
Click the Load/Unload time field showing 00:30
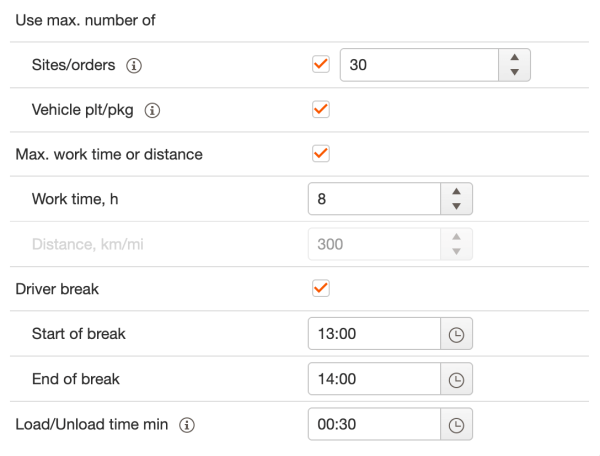click(375, 424)
